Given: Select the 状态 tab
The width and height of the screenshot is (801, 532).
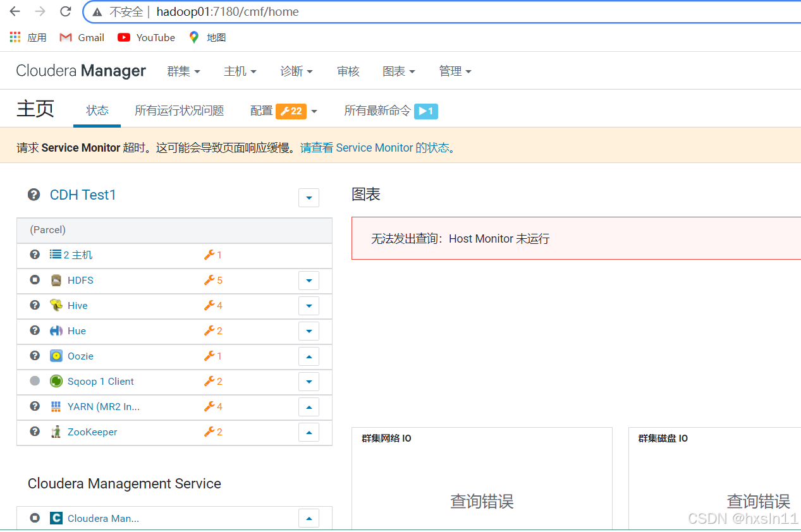Looking at the screenshot, I should [x=97, y=111].
